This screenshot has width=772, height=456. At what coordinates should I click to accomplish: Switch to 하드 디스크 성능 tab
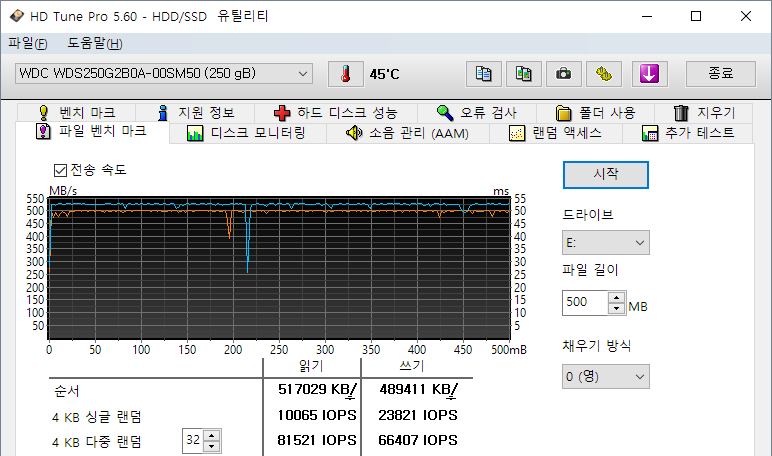pyautogui.click(x=336, y=113)
